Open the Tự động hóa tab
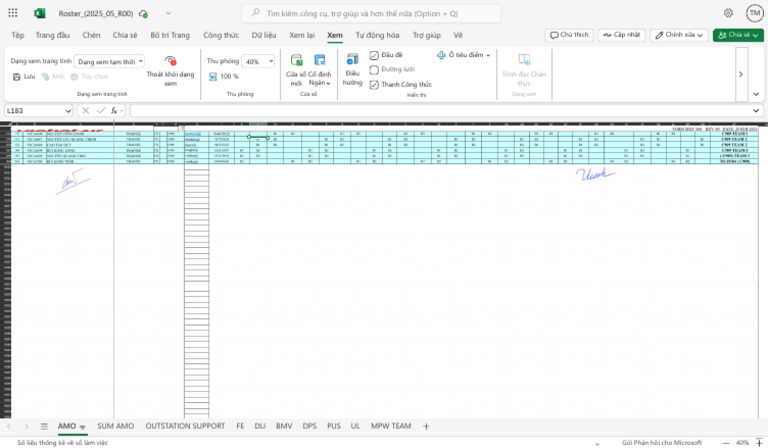Image resolution: width=768 pixels, height=448 pixels. coord(377,35)
